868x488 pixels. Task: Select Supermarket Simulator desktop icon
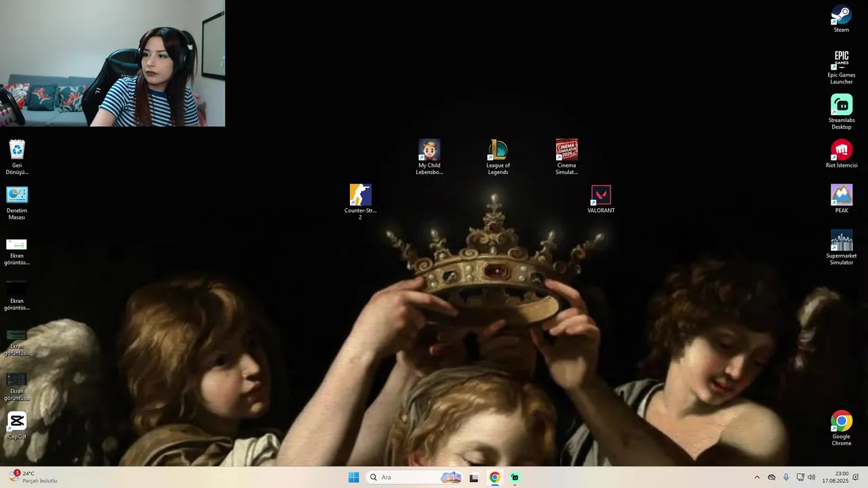(842, 247)
